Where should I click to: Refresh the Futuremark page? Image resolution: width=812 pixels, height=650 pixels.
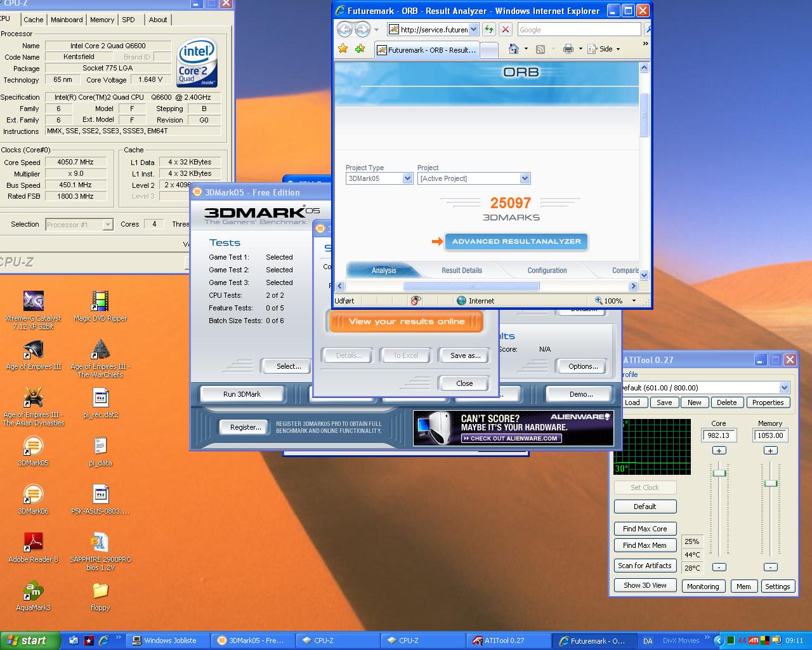click(x=488, y=29)
